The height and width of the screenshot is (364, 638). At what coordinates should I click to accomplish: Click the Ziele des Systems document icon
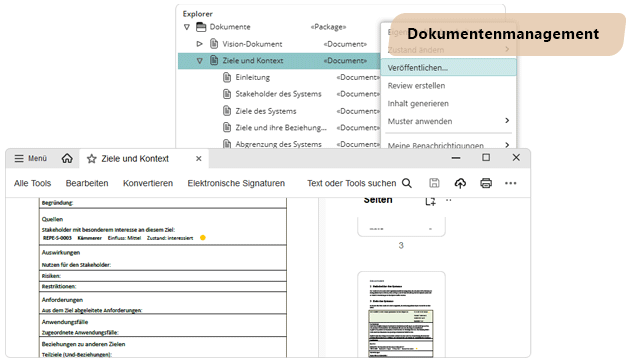pos(227,111)
